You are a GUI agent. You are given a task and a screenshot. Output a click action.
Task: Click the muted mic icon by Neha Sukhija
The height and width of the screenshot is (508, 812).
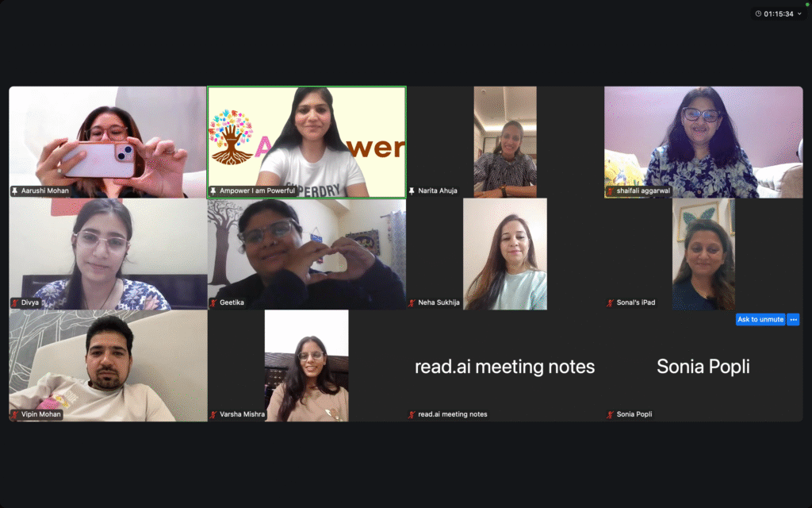[x=412, y=302]
